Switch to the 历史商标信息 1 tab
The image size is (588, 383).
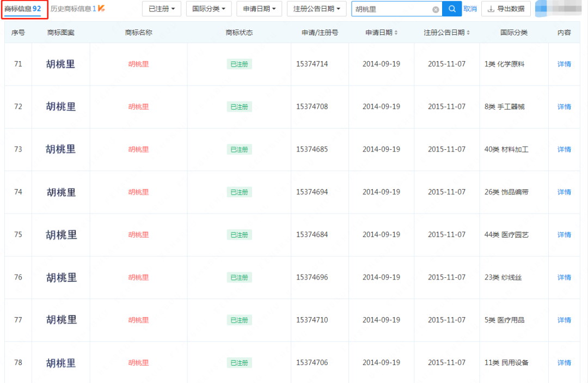[73, 9]
